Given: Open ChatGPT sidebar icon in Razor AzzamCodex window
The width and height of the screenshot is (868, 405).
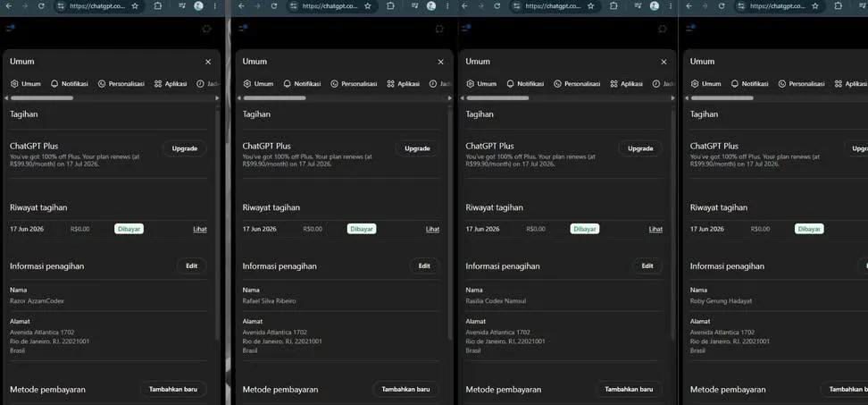Looking at the screenshot, I should click(10, 28).
